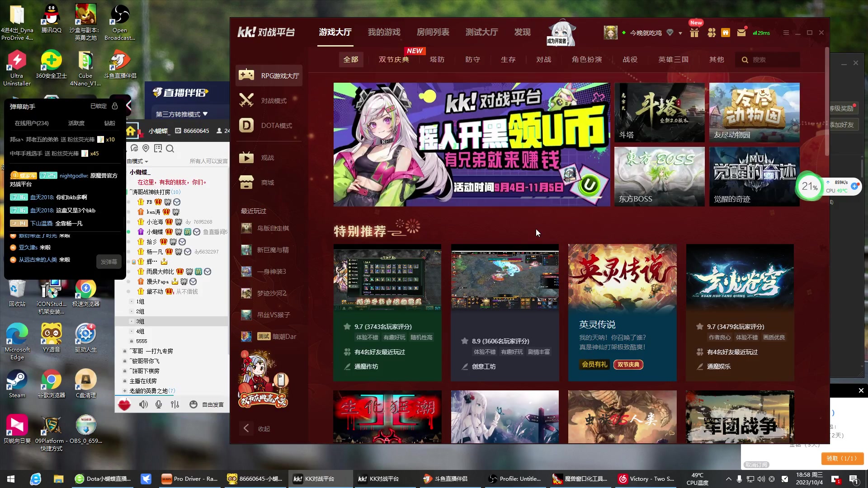Click the YY channel home icon
Screen dimensions: 868x488
131,131
